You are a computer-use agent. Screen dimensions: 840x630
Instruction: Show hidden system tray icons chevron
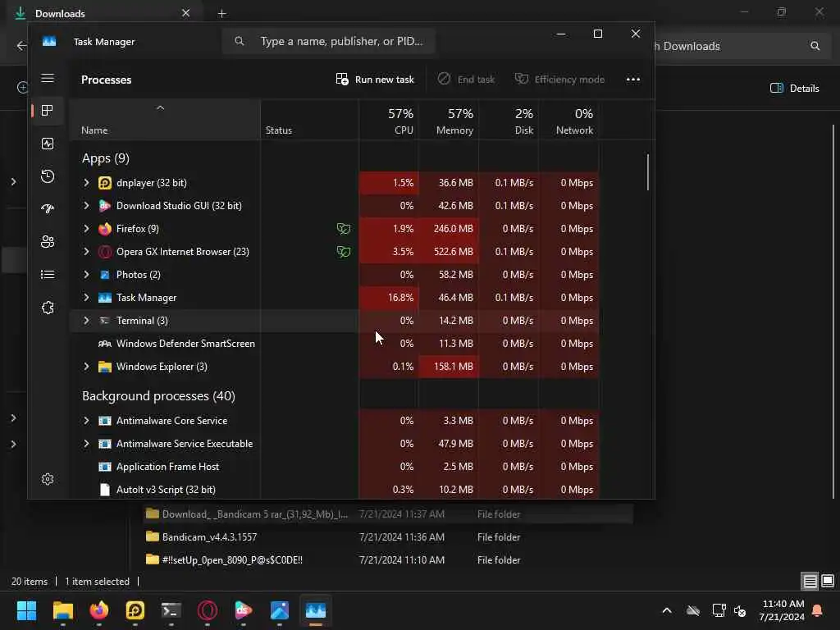pos(667,610)
